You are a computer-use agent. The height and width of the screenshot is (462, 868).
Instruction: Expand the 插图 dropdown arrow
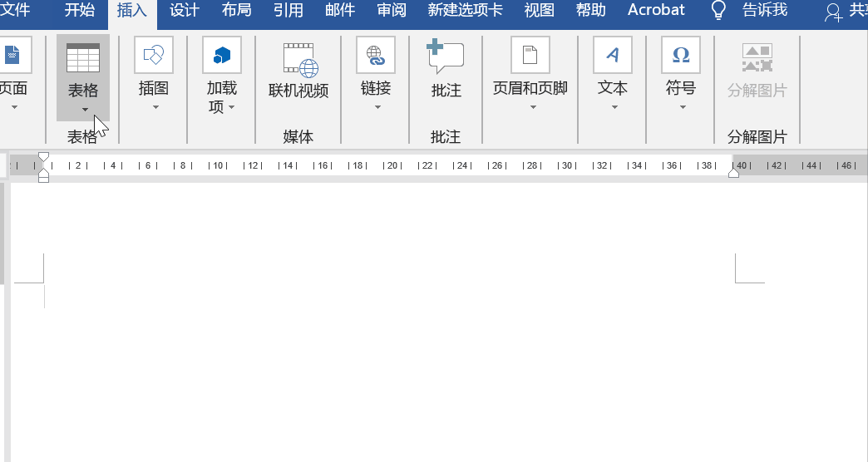tap(155, 107)
